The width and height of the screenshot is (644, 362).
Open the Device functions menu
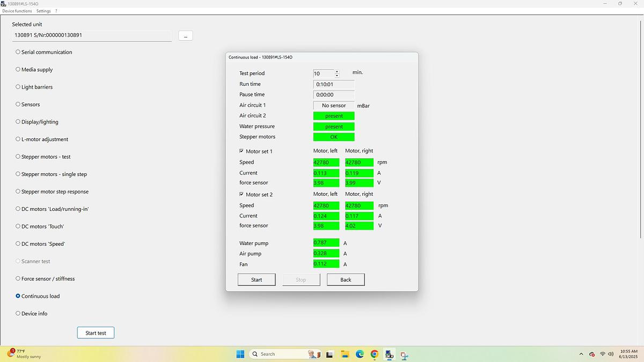click(17, 11)
